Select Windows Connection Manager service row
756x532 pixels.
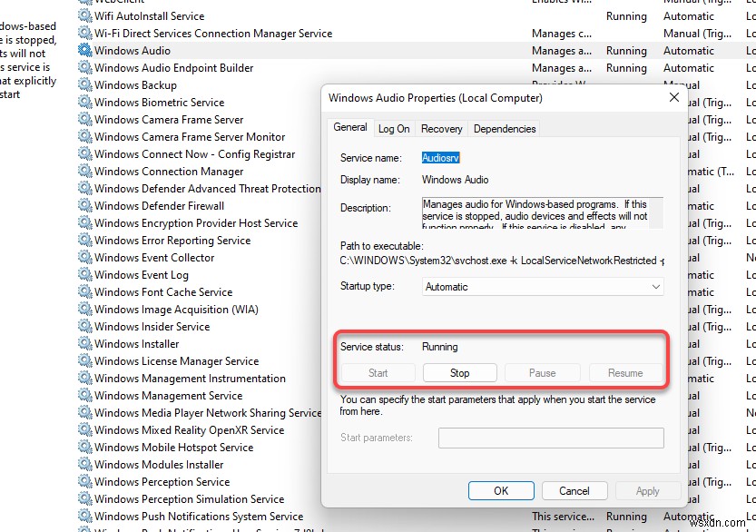[x=169, y=172]
